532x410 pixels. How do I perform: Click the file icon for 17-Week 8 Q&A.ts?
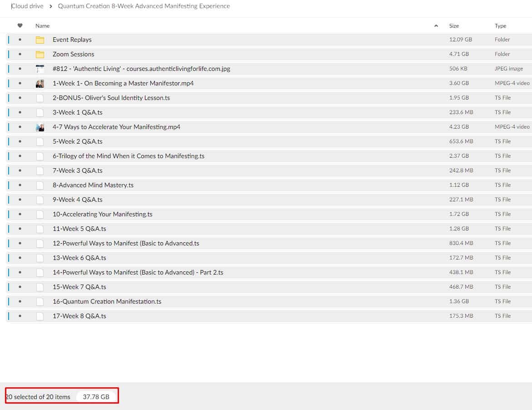point(40,316)
